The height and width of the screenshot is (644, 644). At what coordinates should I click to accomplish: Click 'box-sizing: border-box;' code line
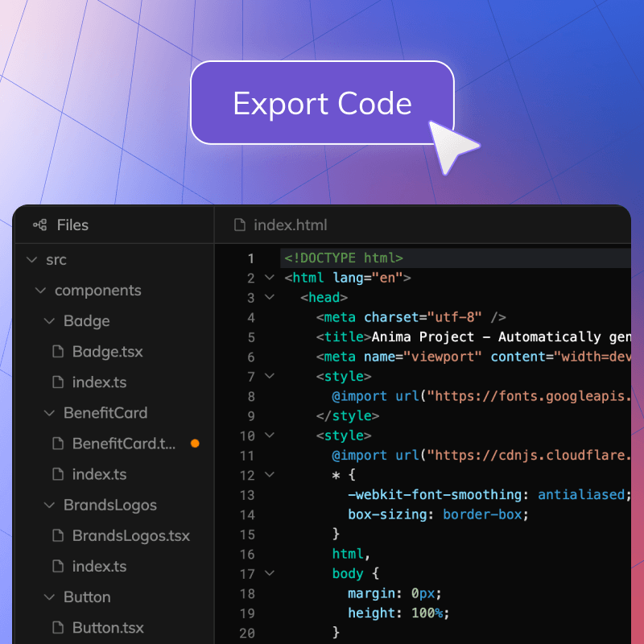point(438,514)
